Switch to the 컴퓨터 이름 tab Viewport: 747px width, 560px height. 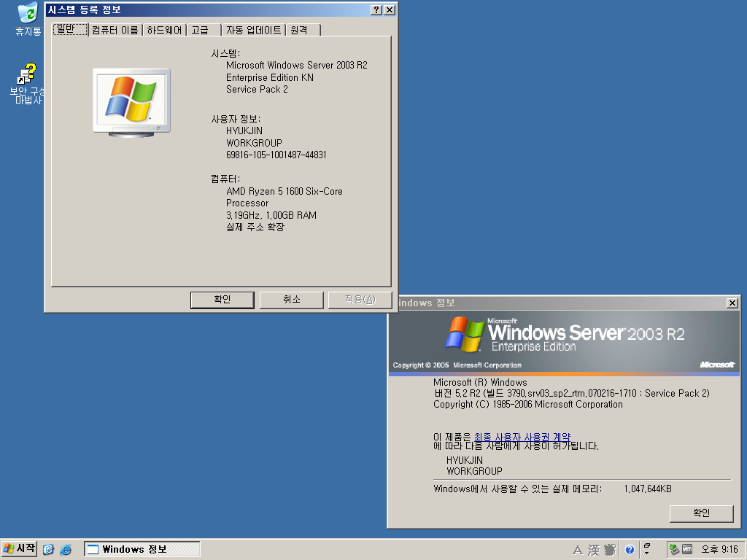pos(115,30)
